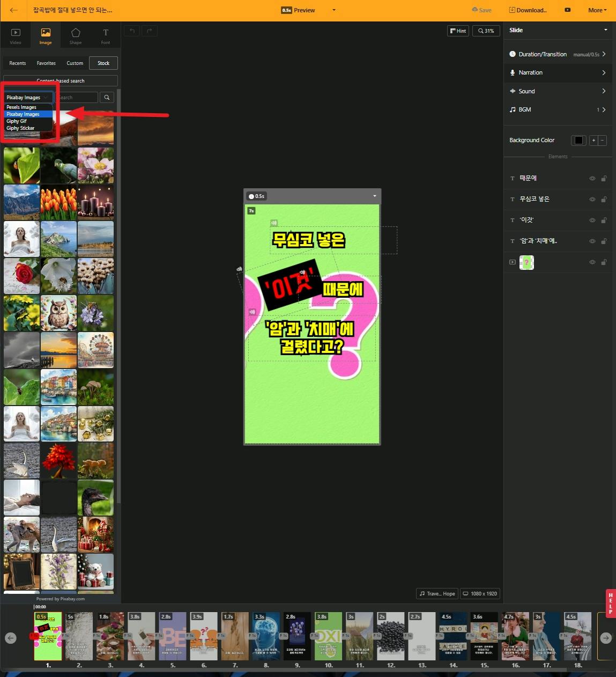This screenshot has height=677, width=616.
Task: Lock the '이것' text element
Action: [x=604, y=220]
